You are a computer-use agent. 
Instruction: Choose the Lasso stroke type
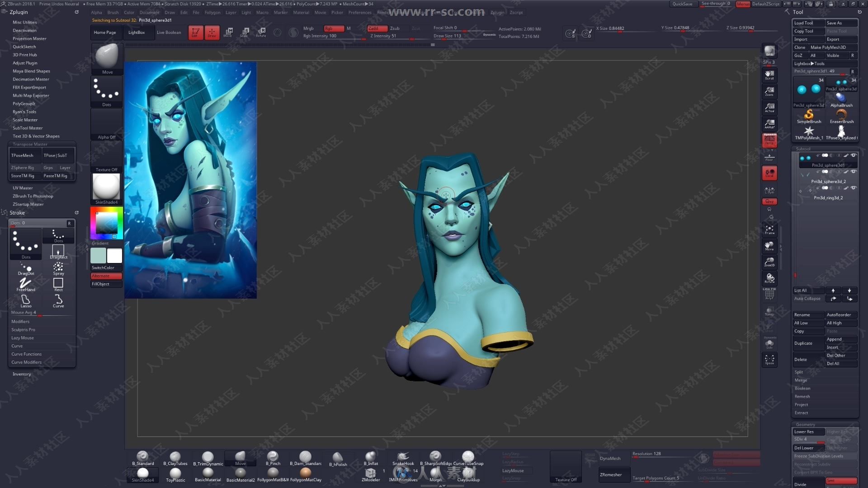[26, 301]
